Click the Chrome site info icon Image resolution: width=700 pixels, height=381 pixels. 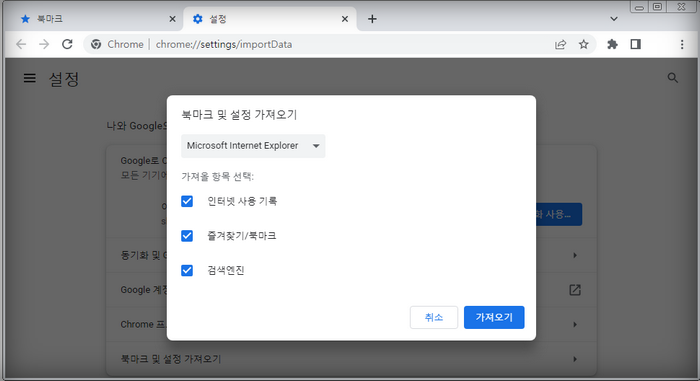pyautogui.click(x=96, y=44)
